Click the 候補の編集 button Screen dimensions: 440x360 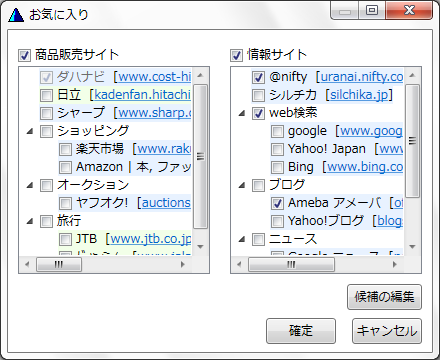(x=384, y=297)
